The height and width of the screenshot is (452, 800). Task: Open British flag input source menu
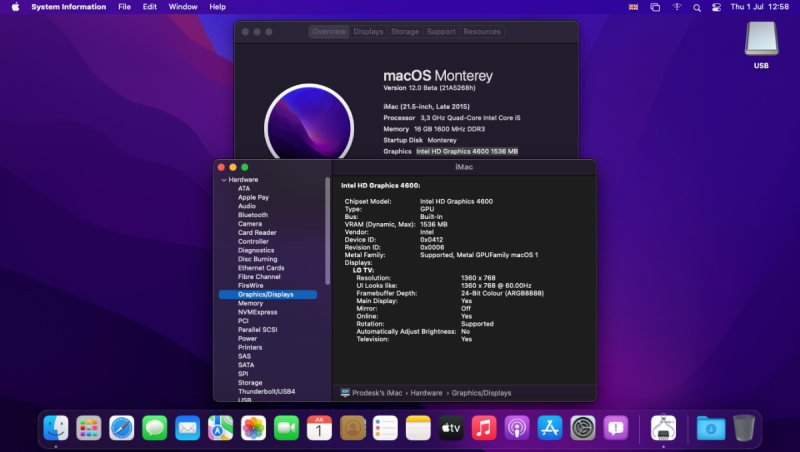click(x=633, y=7)
